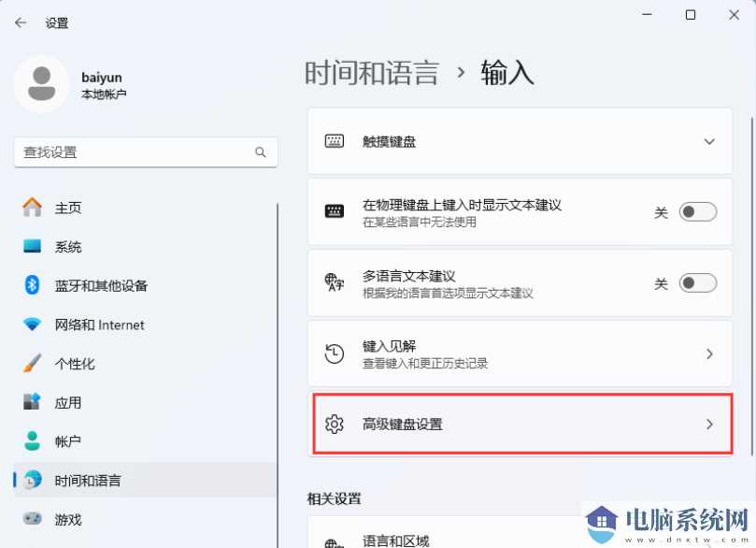This screenshot has width=756, height=548.
Task: Click the Wi-Fi network icon
Action: coord(33,324)
